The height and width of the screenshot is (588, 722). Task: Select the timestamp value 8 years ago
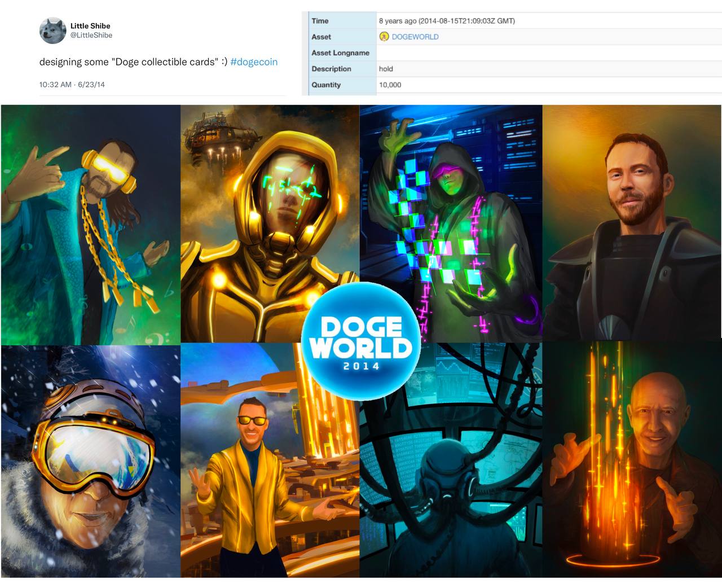click(x=447, y=21)
